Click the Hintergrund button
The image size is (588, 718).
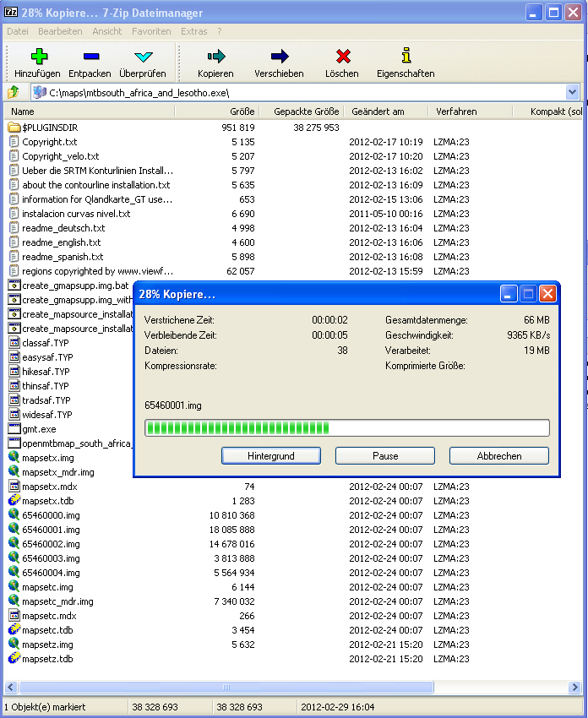tap(271, 455)
